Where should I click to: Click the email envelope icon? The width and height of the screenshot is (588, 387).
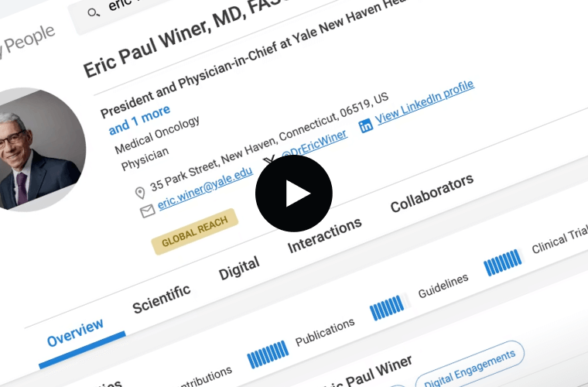(147, 211)
